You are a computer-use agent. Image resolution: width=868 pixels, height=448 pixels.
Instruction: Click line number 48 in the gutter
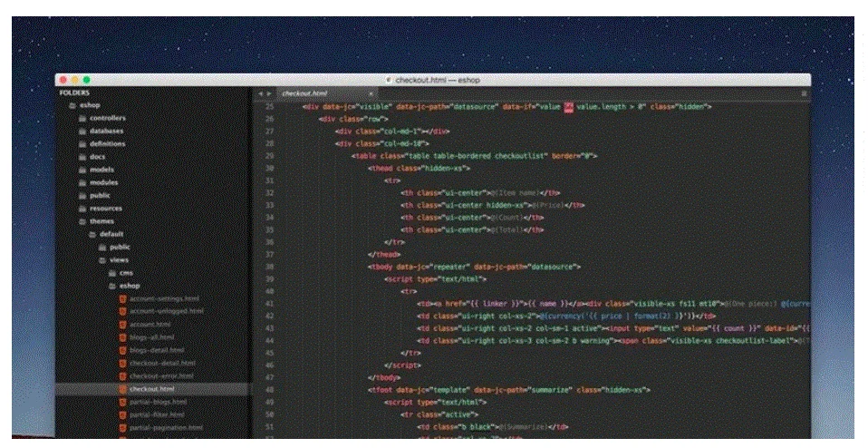(270, 390)
